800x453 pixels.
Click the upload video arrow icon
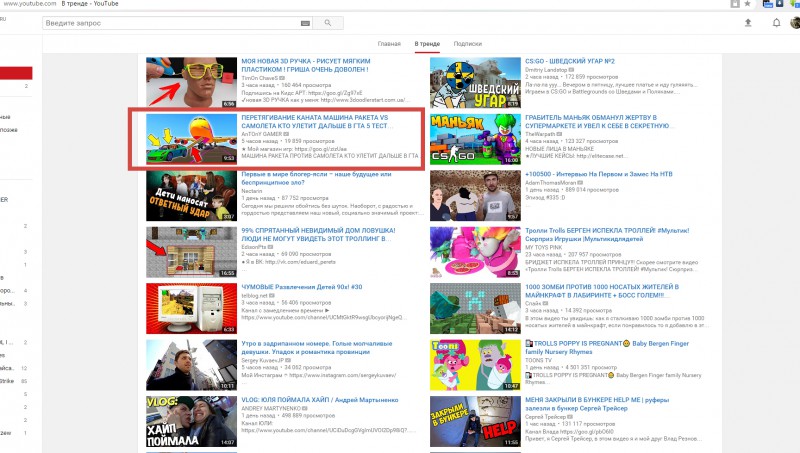(x=747, y=22)
